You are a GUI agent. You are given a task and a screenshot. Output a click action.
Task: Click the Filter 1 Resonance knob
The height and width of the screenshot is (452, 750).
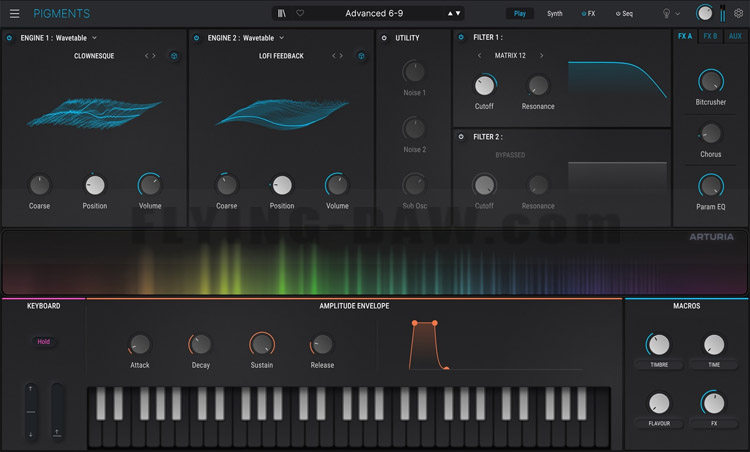pyautogui.click(x=538, y=86)
